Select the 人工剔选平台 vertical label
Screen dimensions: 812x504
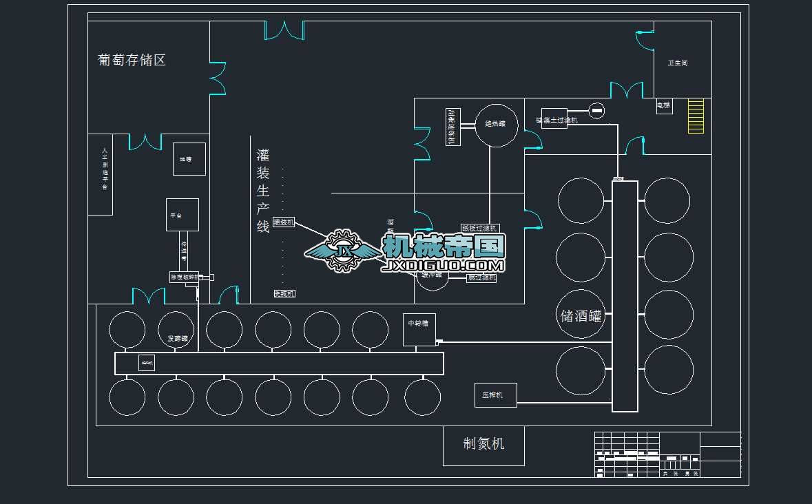pyautogui.click(x=105, y=169)
